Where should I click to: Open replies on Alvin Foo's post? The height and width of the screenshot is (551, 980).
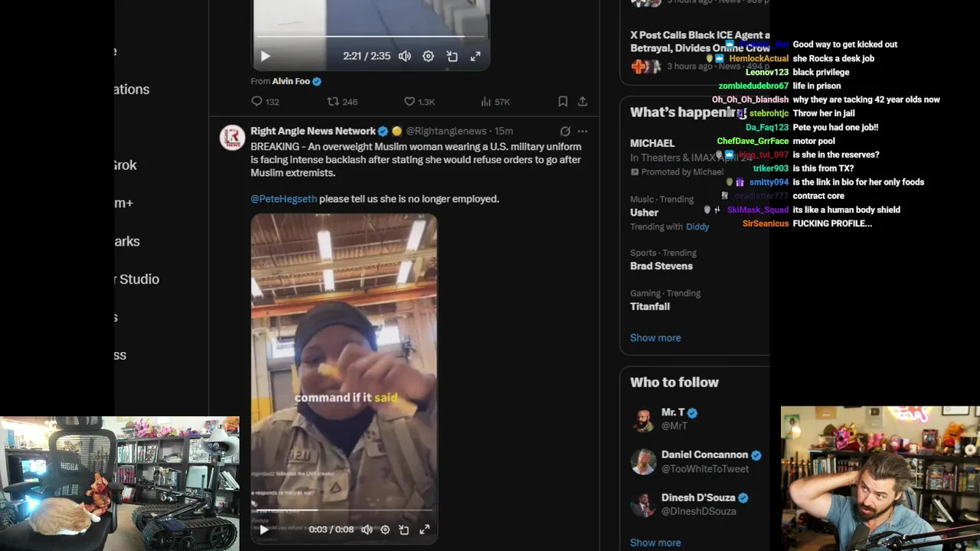(265, 102)
